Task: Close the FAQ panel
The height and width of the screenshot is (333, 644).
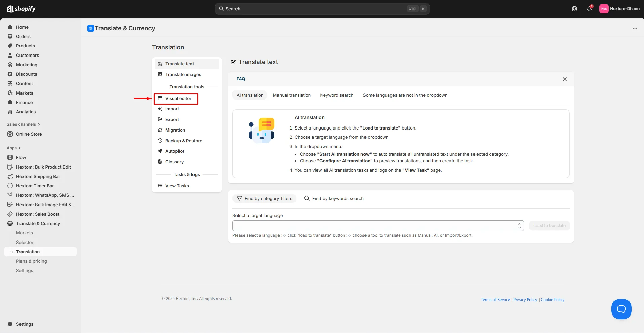Action: (565, 79)
